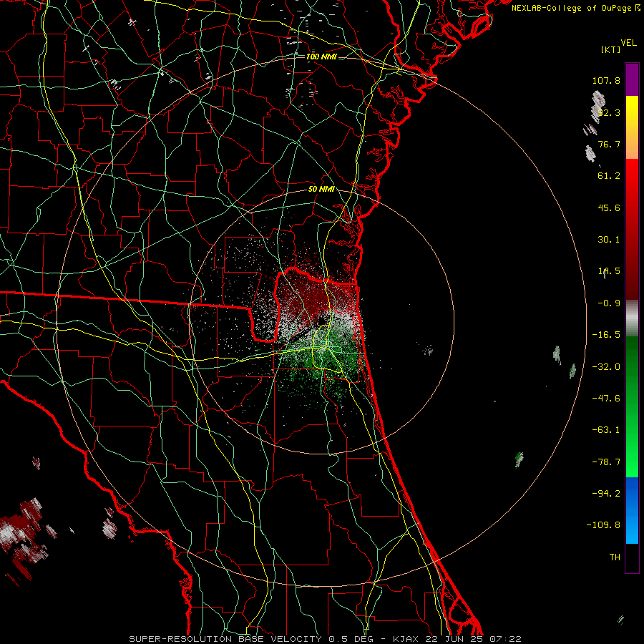The width and height of the screenshot is (644, 644).
Task: Select the -78.7 velocity scale value
Action: 606,462
